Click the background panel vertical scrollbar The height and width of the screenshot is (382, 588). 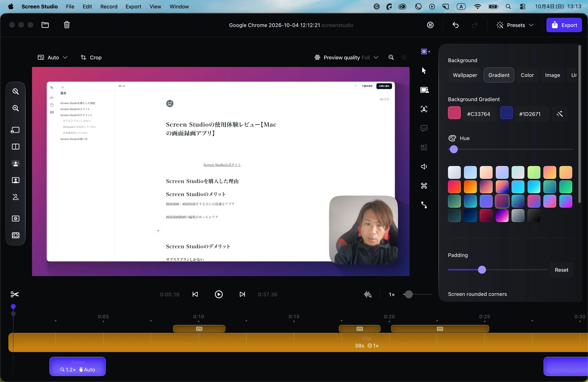(x=579, y=124)
